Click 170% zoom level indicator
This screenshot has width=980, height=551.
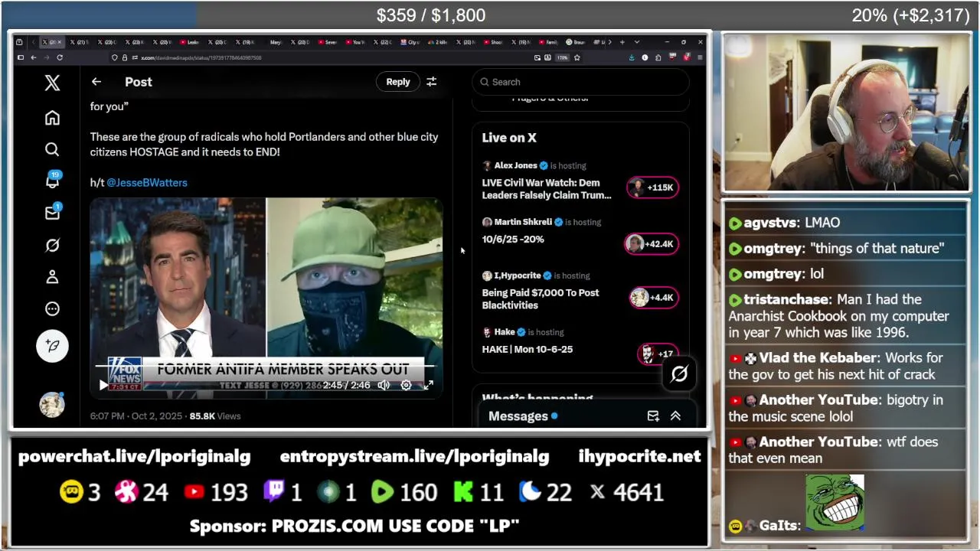[562, 57]
